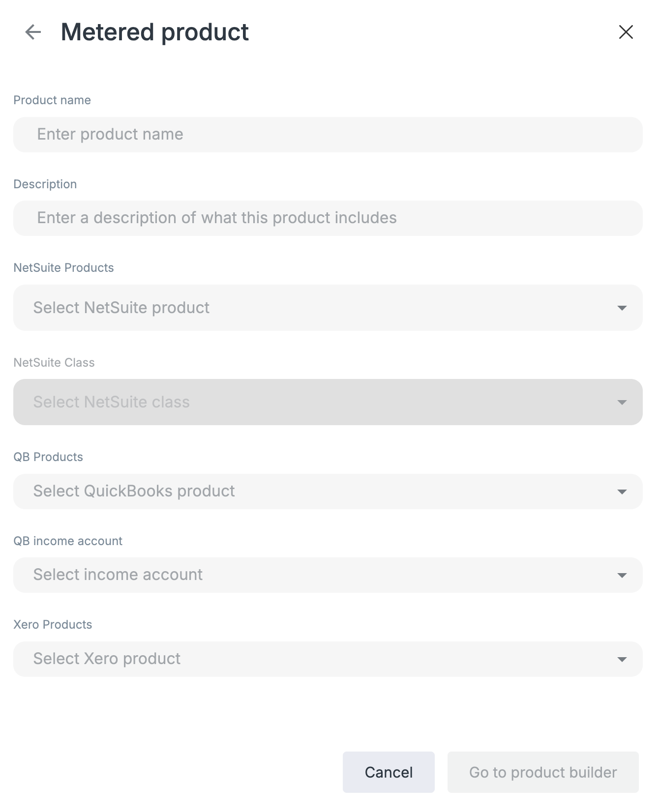This screenshot has height=812, width=660.
Task: Cancel the metered product creation
Action: pos(389,772)
